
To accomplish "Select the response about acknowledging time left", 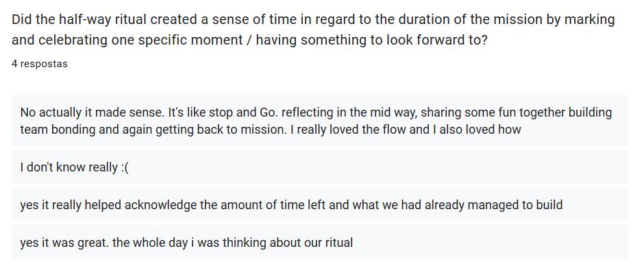I will tap(291, 205).
